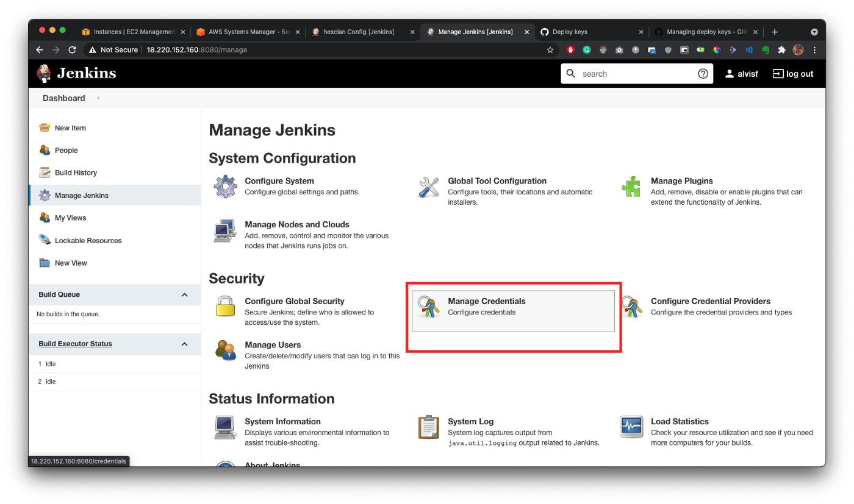Open the Configure System gear icon
Viewport: 854px width, 504px height.
tap(226, 186)
